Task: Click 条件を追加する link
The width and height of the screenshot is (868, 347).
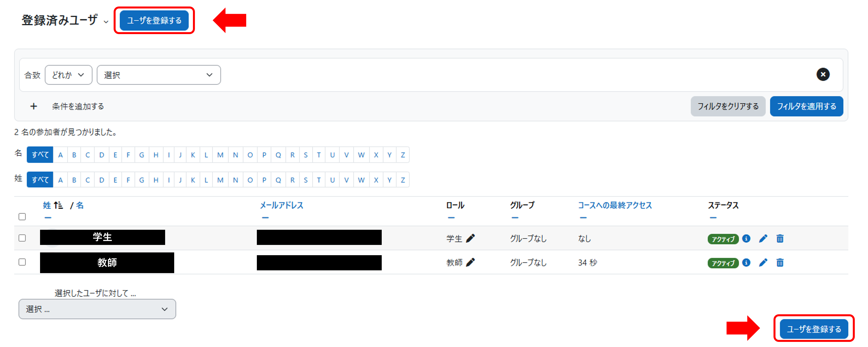Action: (x=78, y=106)
